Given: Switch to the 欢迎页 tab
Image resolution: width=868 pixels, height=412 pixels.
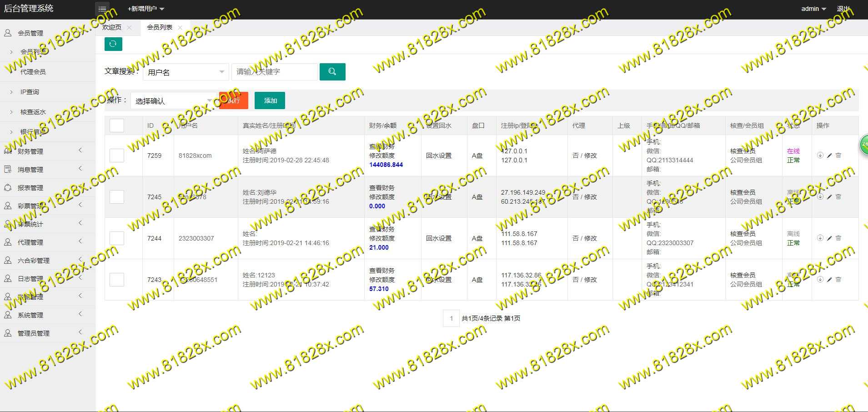Looking at the screenshot, I should (112, 27).
